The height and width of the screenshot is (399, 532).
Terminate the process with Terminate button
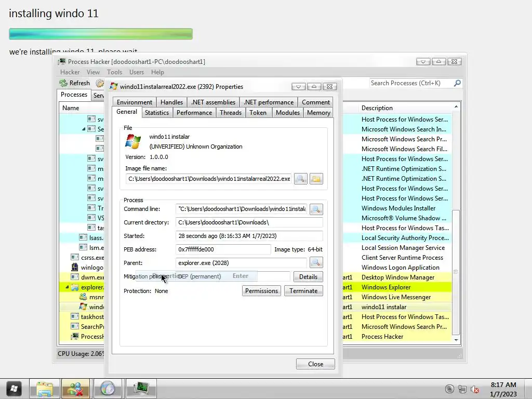coord(303,291)
